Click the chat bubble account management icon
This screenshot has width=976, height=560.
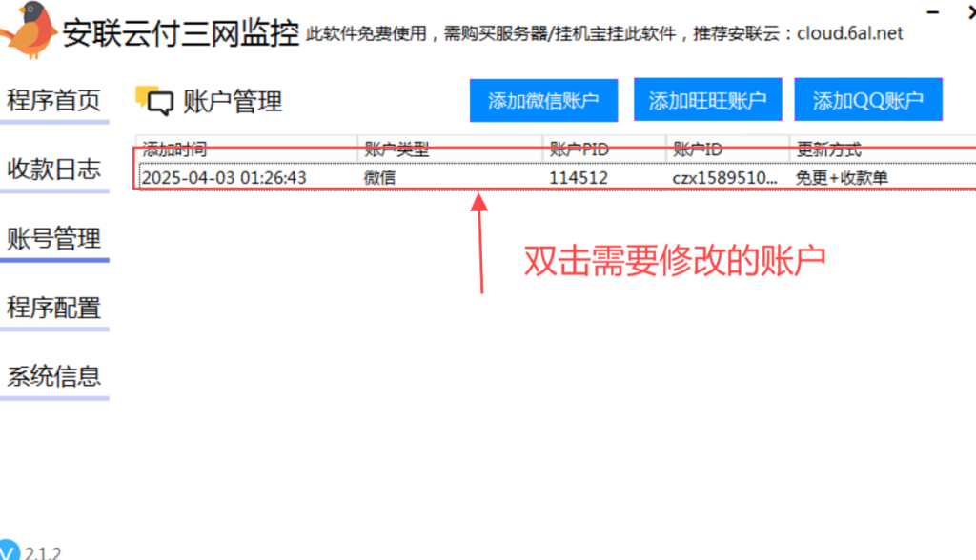[155, 101]
